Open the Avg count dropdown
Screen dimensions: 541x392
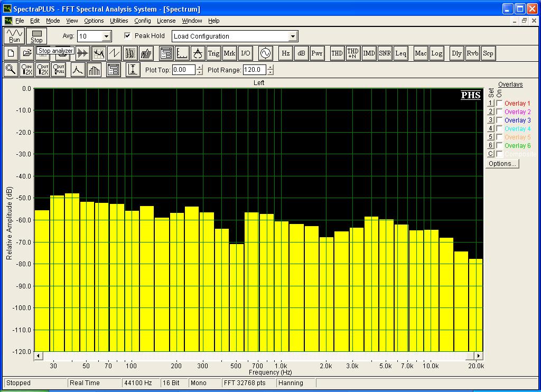click(106, 36)
